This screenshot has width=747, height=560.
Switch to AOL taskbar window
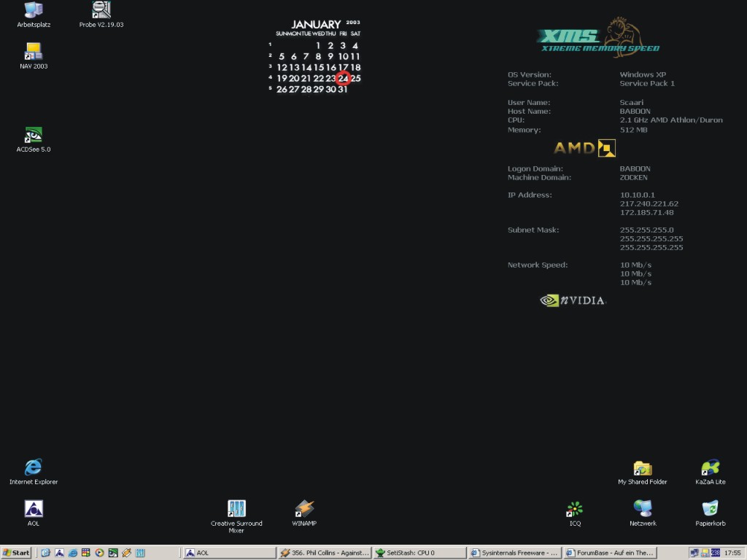pos(230,553)
